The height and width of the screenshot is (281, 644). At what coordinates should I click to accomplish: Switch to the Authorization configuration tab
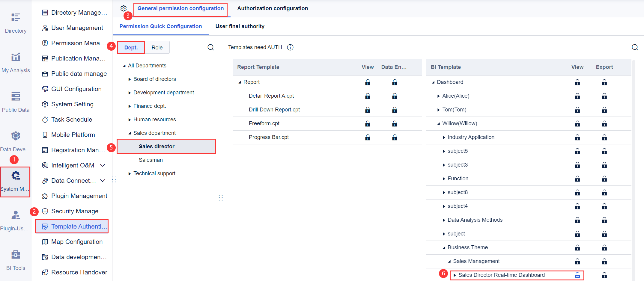point(272,8)
